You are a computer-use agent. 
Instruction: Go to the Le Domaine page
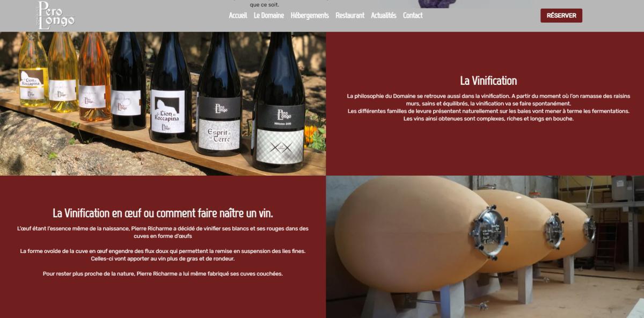269,16
